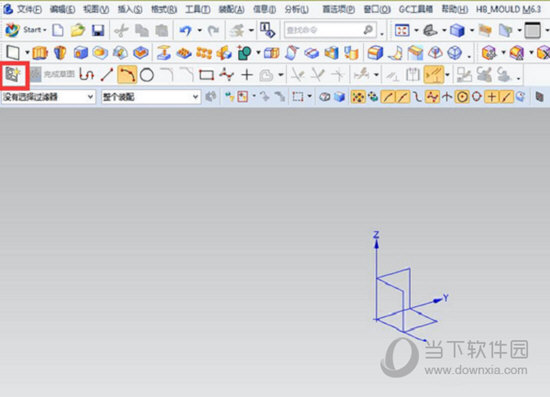
Task: Create a new file with New icon
Action: 58,31
